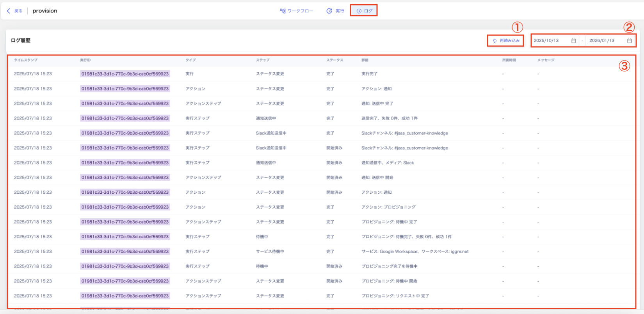This screenshot has height=314, width=644.
Task: Click timestamp in the 実行完了 row
Action: point(33,74)
